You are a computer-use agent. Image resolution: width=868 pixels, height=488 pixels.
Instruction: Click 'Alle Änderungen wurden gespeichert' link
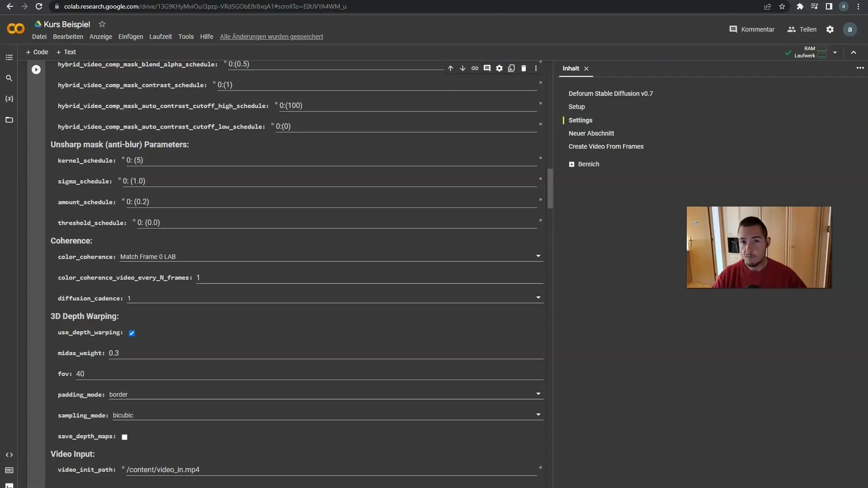271,37
